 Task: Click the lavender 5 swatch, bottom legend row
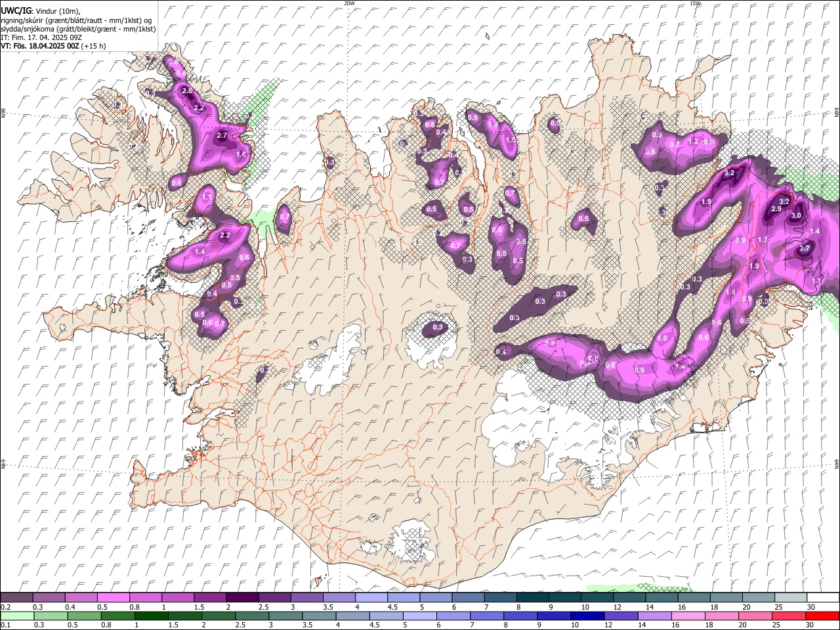coord(420,616)
